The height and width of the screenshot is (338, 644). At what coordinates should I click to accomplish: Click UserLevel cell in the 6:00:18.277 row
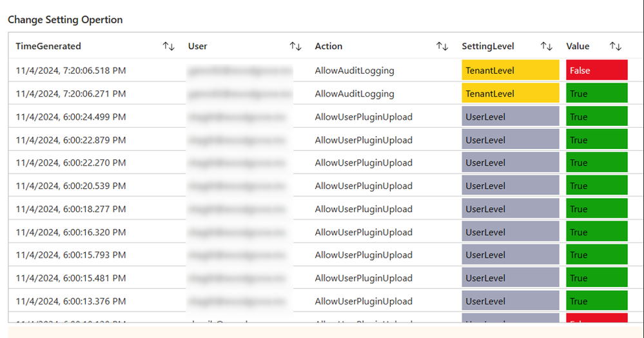[511, 208]
